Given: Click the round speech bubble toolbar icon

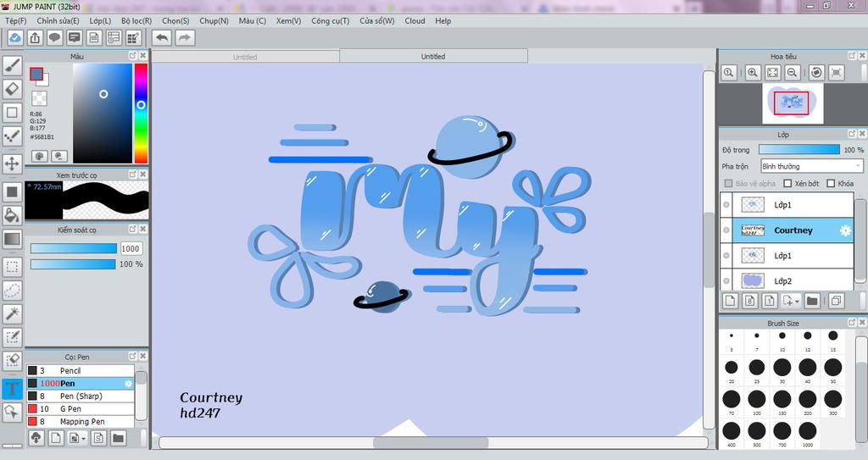Looking at the screenshot, I should click(x=54, y=37).
